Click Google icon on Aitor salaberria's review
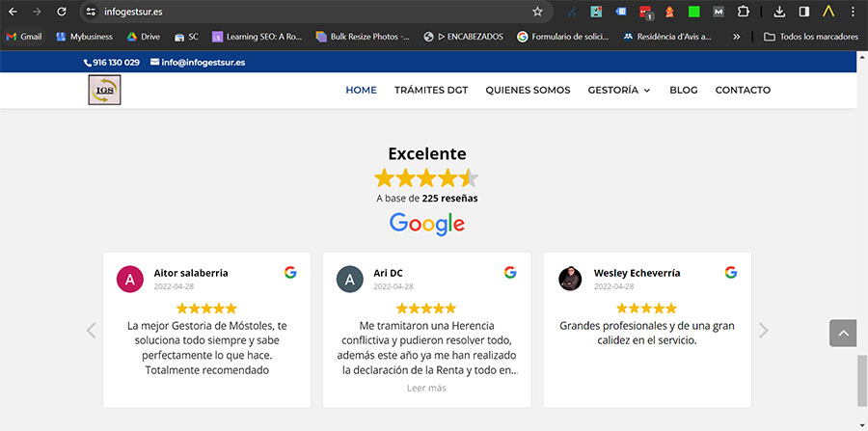868x431 pixels. (290, 272)
